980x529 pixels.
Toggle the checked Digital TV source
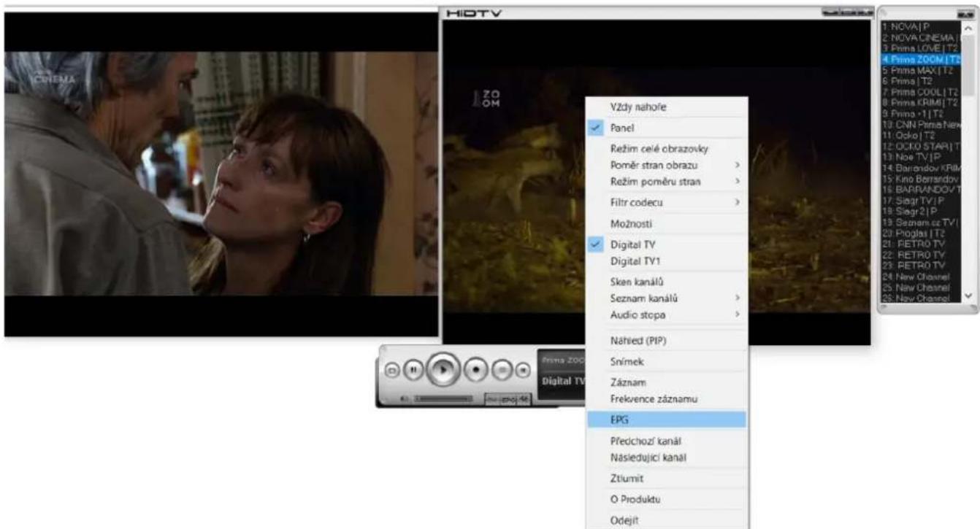pyautogui.click(x=667, y=245)
